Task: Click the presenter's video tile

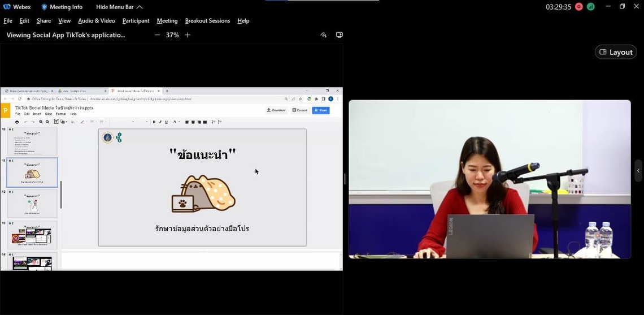Action: click(x=489, y=179)
